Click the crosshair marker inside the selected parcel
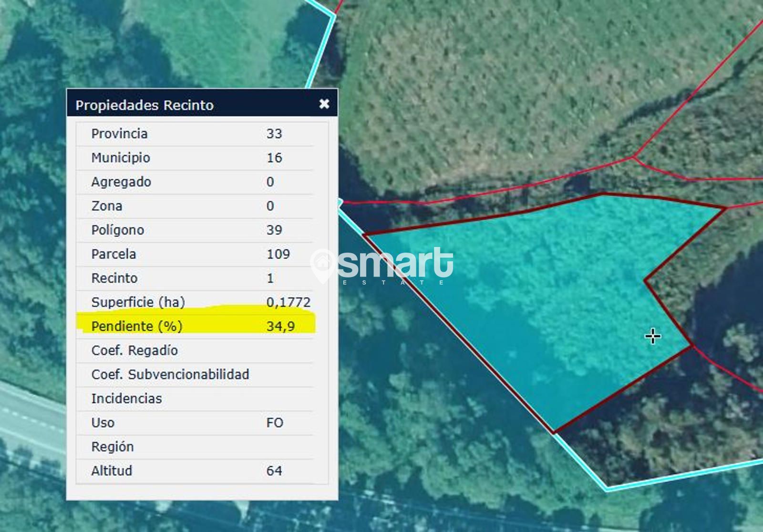This screenshot has width=763, height=532. click(x=652, y=337)
